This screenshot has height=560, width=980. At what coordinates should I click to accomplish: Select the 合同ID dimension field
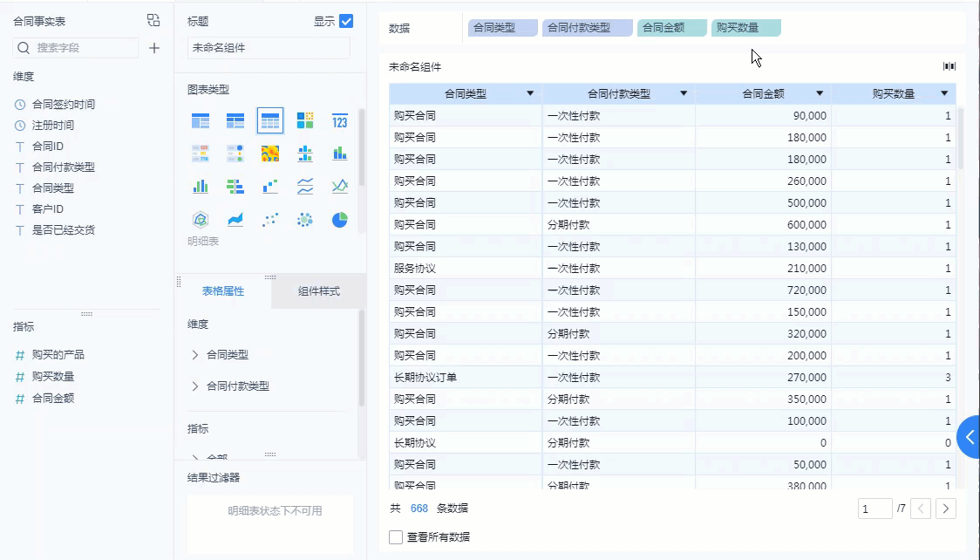click(47, 147)
